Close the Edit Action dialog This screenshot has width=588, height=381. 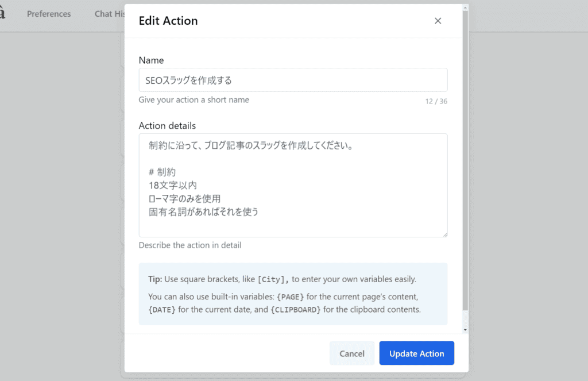coord(438,21)
